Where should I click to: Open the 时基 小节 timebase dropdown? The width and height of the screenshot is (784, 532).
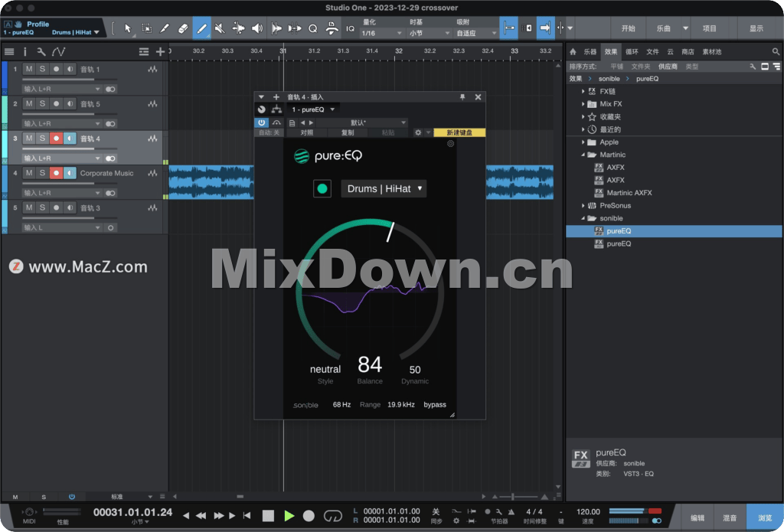[x=430, y=33]
